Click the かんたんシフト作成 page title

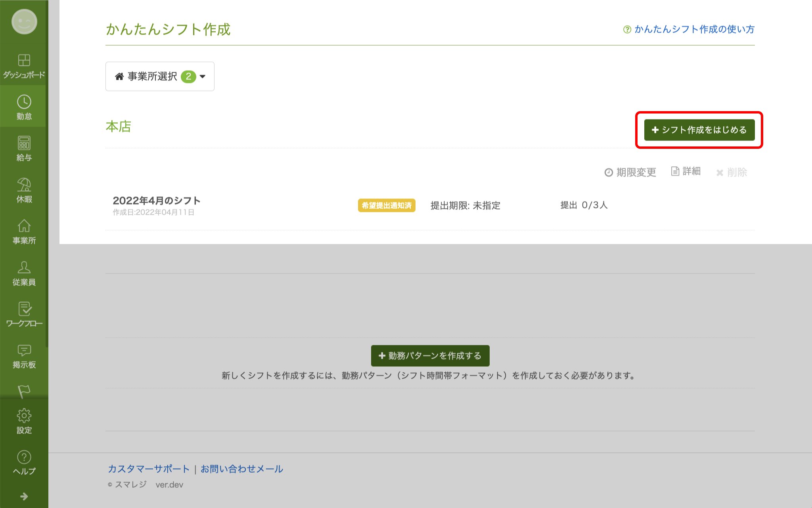(x=168, y=29)
